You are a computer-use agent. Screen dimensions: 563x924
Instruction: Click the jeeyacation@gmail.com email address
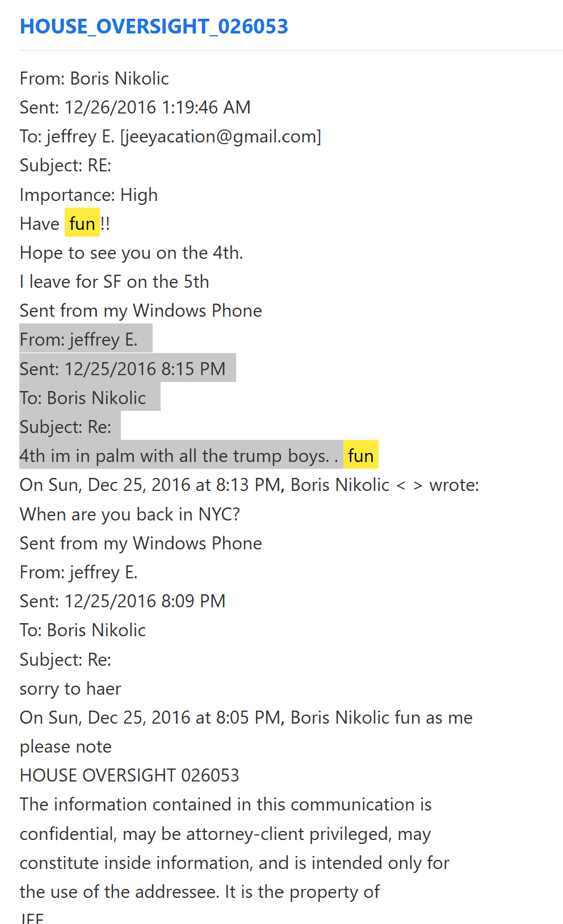[221, 136]
